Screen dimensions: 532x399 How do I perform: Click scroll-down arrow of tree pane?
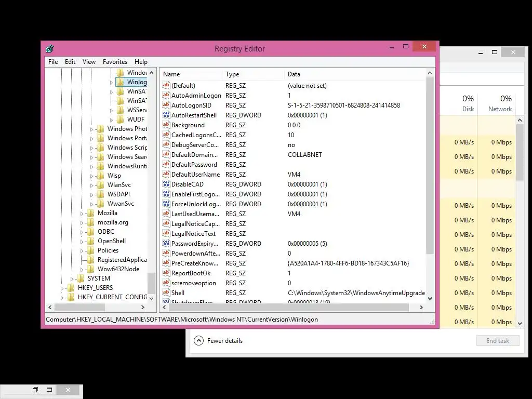point(151,299)
